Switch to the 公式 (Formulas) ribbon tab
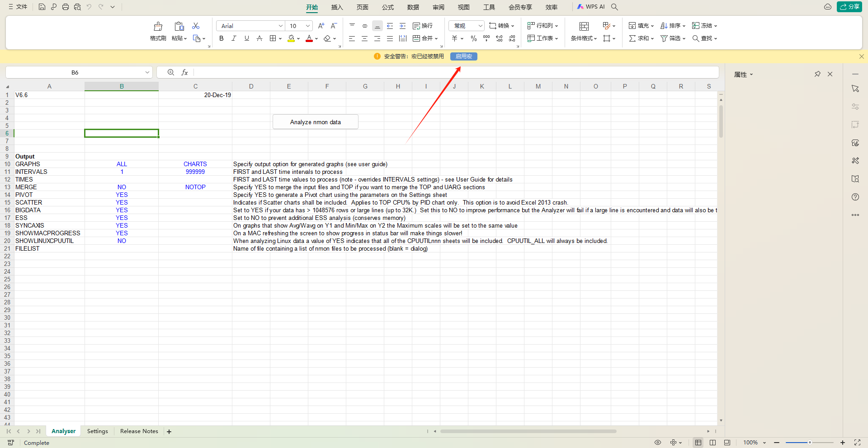 point(388,7)
